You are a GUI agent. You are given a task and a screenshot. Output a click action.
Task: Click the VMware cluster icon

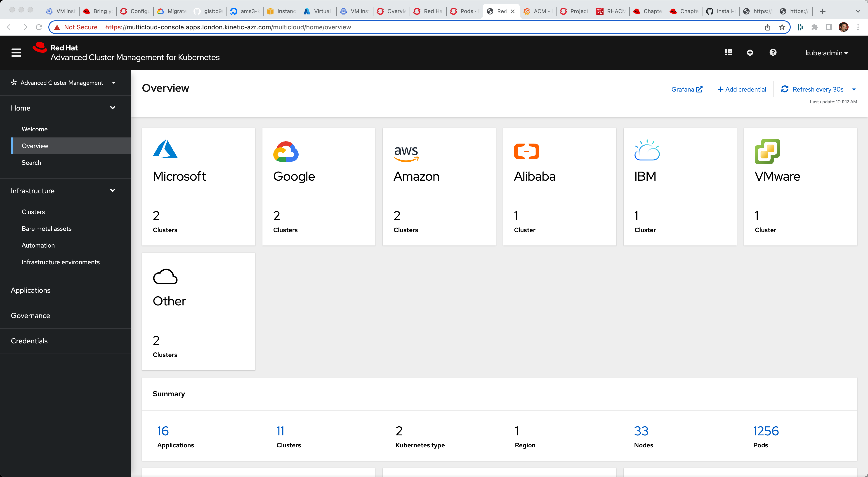coord(768,151)
